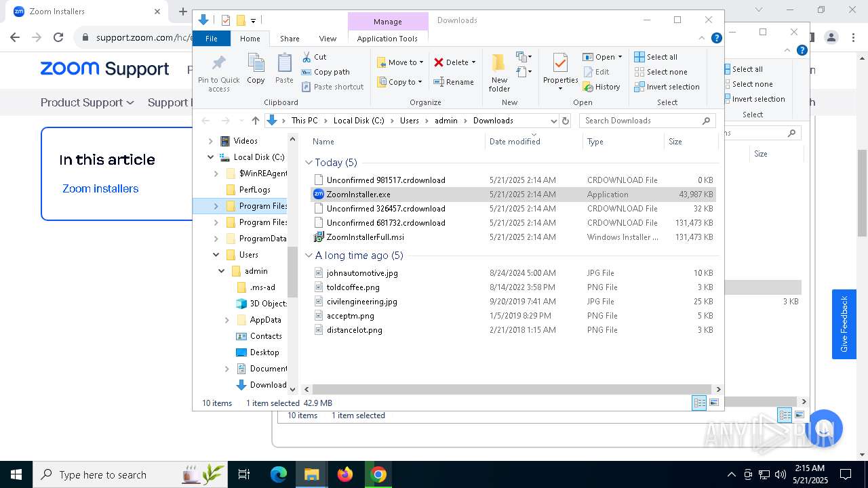Create a New folder
The image size is (868, 488).
[499, 73]
